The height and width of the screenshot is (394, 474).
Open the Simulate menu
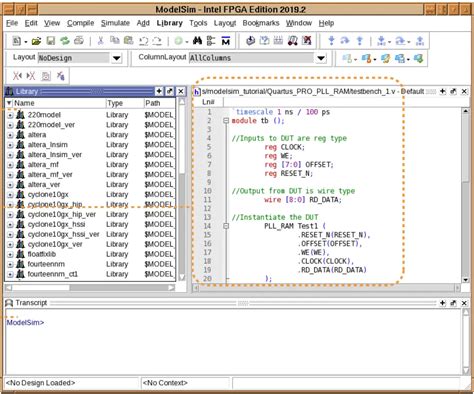click(x=115, y=23)
